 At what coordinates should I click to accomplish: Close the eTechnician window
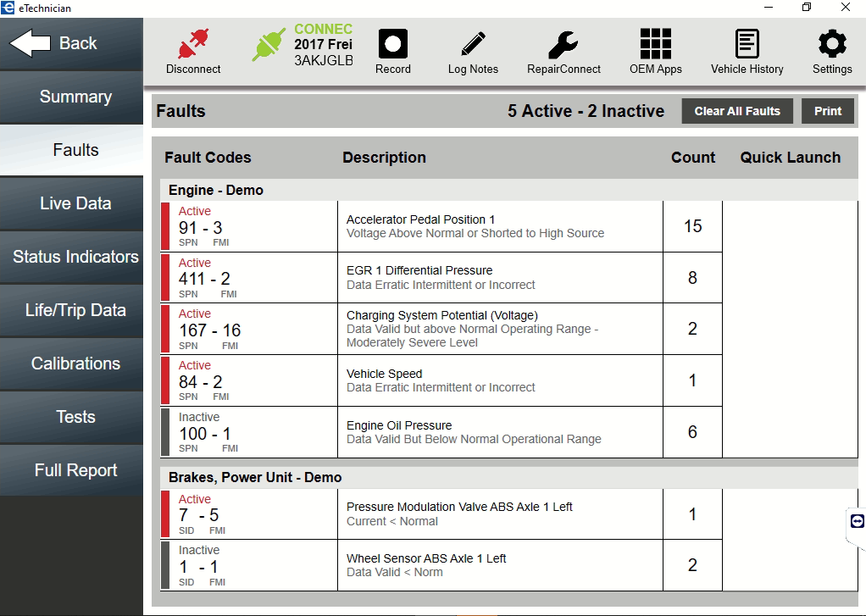tap(845, 7)
